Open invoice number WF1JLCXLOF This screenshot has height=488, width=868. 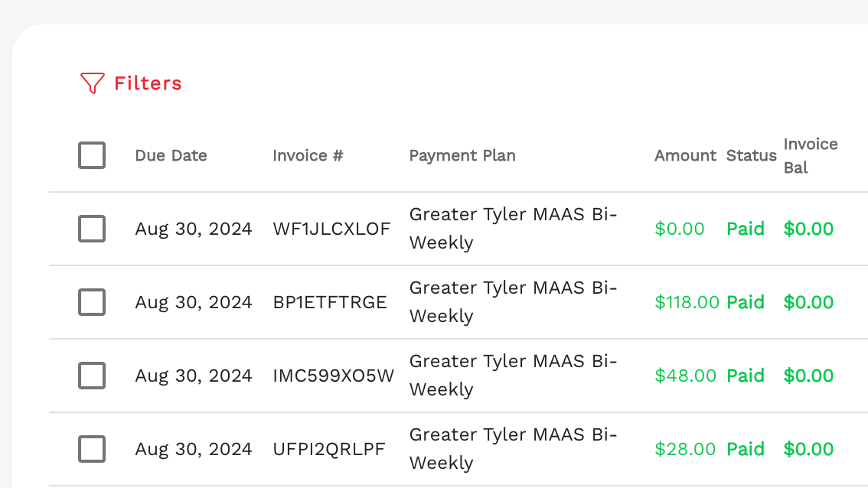[331, 229]
